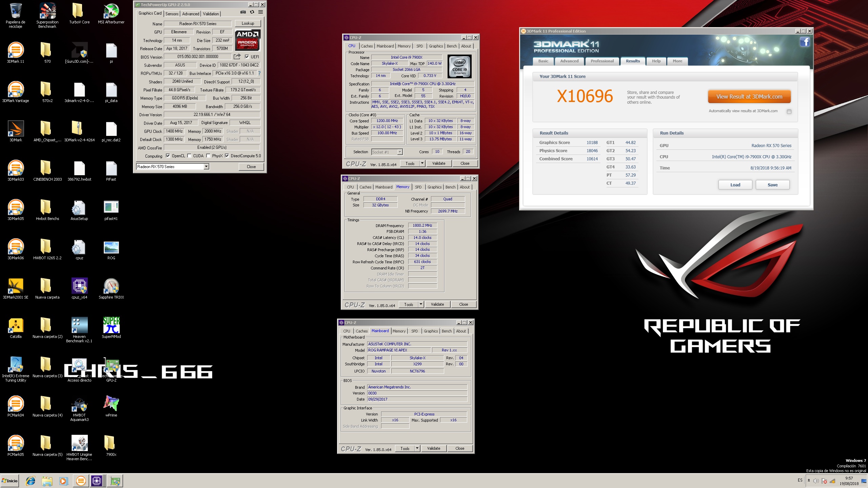The width and height of the screenshot is (868, 488).
Task: Open the SPD tab in Memory CPU-Z window
Action: click(x=418, y=187)
